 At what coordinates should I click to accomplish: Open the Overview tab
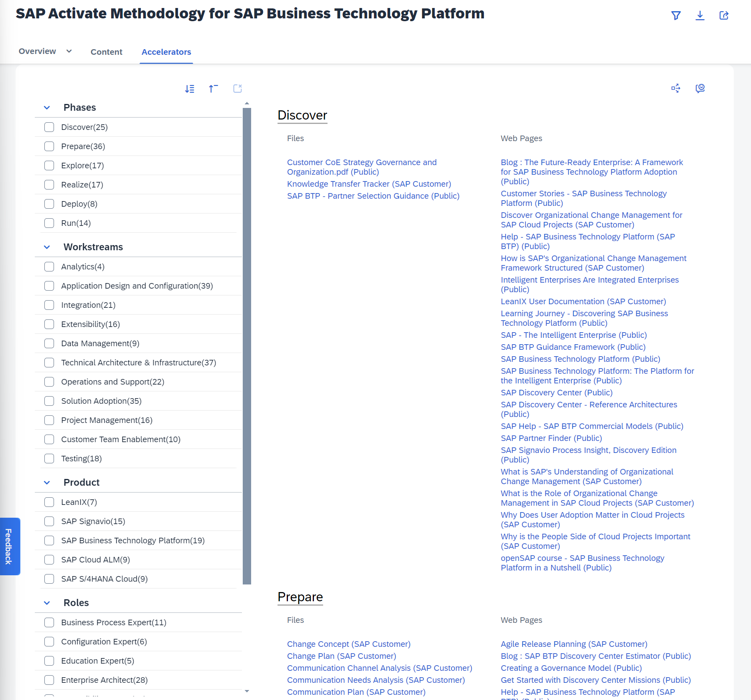point(37,51)
